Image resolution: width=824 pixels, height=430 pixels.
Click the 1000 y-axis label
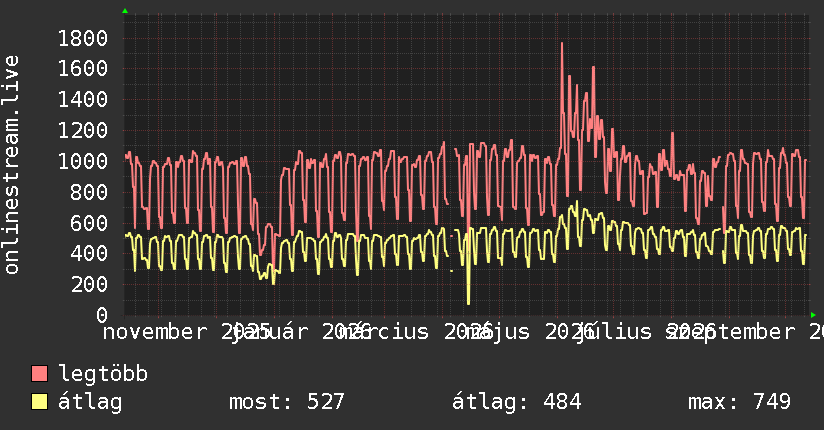[x=83, y=161]
